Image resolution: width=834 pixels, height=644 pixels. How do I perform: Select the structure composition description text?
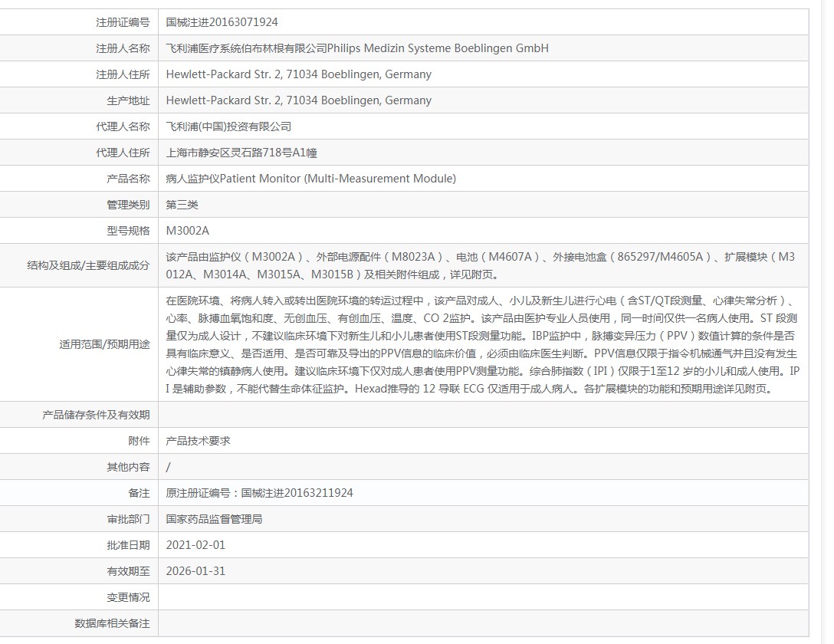pyautogui.click(x=481, y=265)
